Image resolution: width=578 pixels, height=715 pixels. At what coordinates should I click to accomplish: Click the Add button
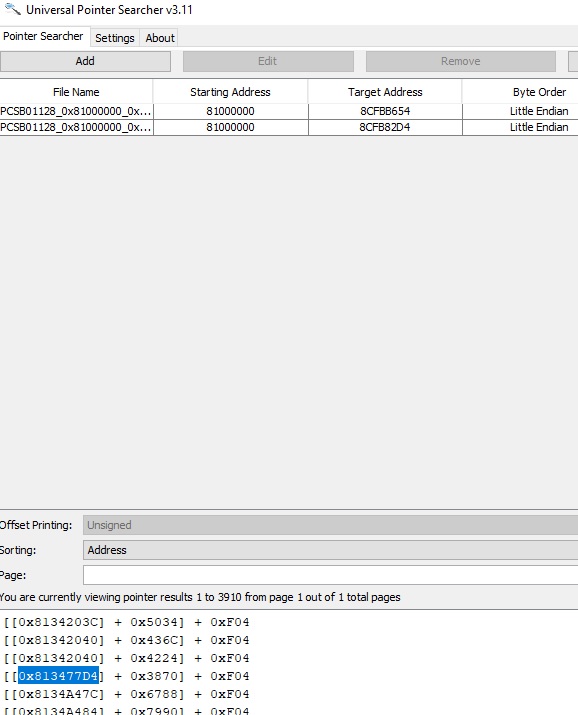(85, 61)
